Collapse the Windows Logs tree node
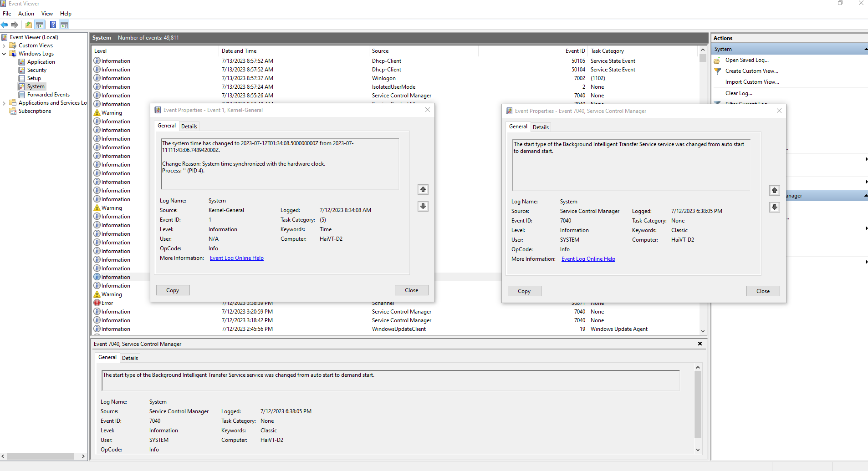Image resolution: width=868 pixels, height=471 pixels. tap(4, 54)
